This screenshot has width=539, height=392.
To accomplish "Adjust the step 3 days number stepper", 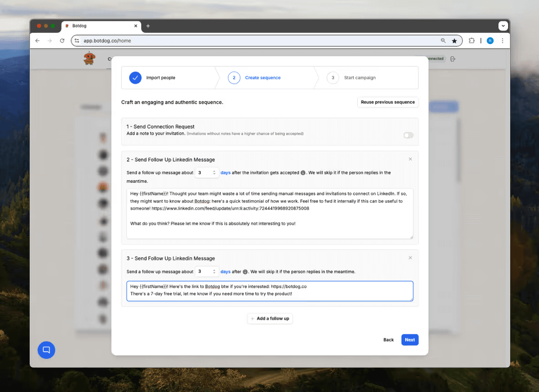I will 214,271.
